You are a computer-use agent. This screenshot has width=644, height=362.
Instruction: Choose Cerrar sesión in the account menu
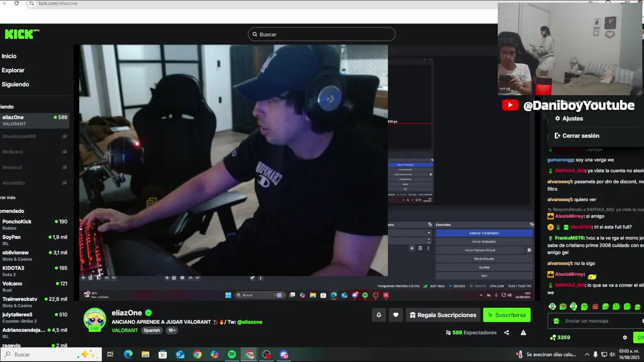pyautogui.click(x=577, y=136)
